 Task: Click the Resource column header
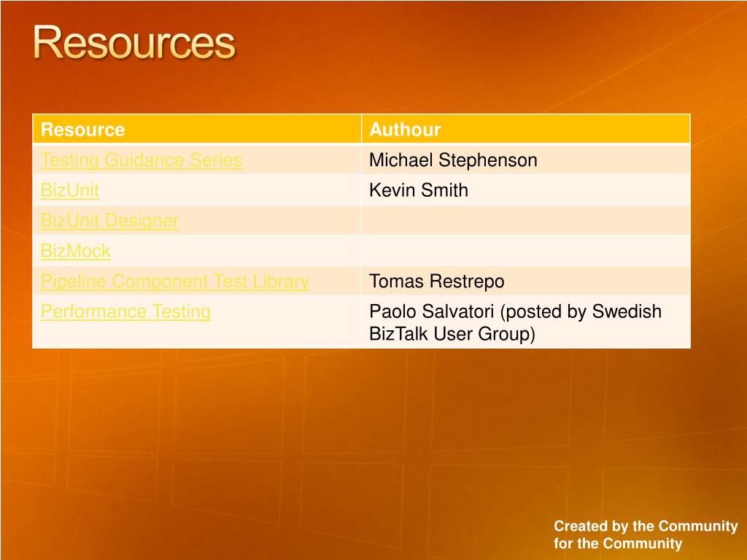pyautogui.click(x=197, y=129)
